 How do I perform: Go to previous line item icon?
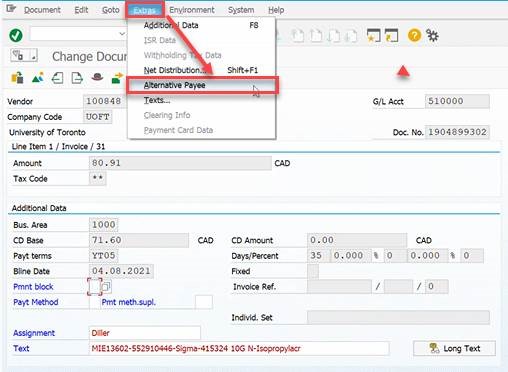click(x=57, y=78)
